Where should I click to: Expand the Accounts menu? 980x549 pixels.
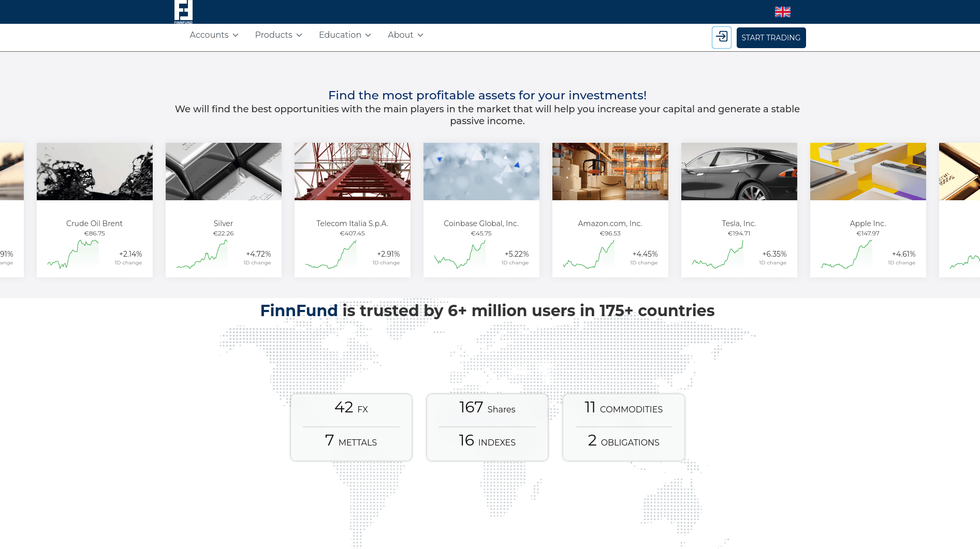(214, 35)
